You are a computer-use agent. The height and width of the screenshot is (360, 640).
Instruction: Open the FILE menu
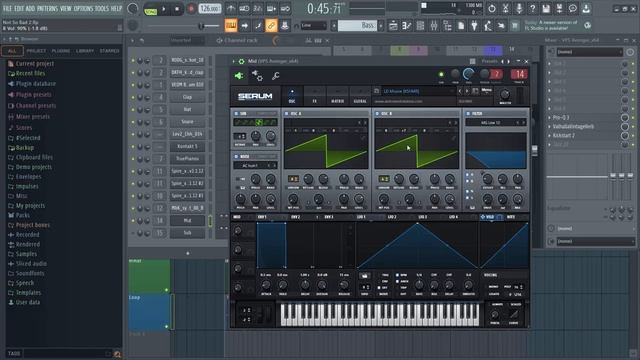pyautogui.click(x=7, y=9)
